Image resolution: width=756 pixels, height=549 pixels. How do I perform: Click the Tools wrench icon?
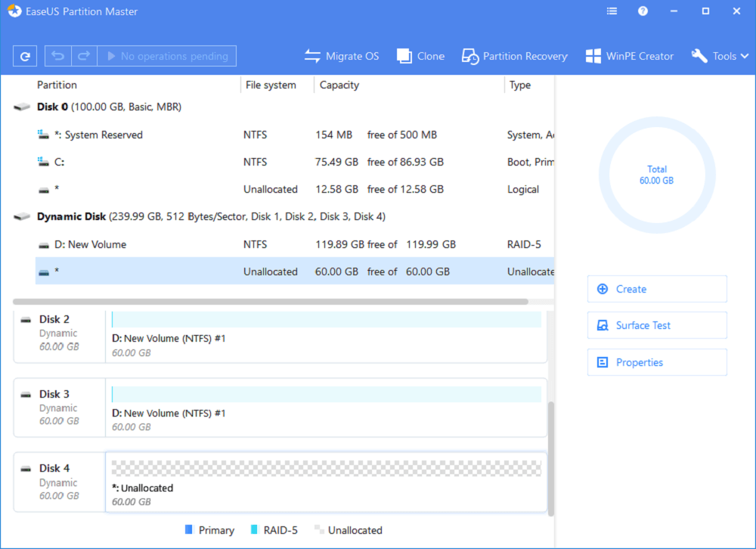coord(699,56)
